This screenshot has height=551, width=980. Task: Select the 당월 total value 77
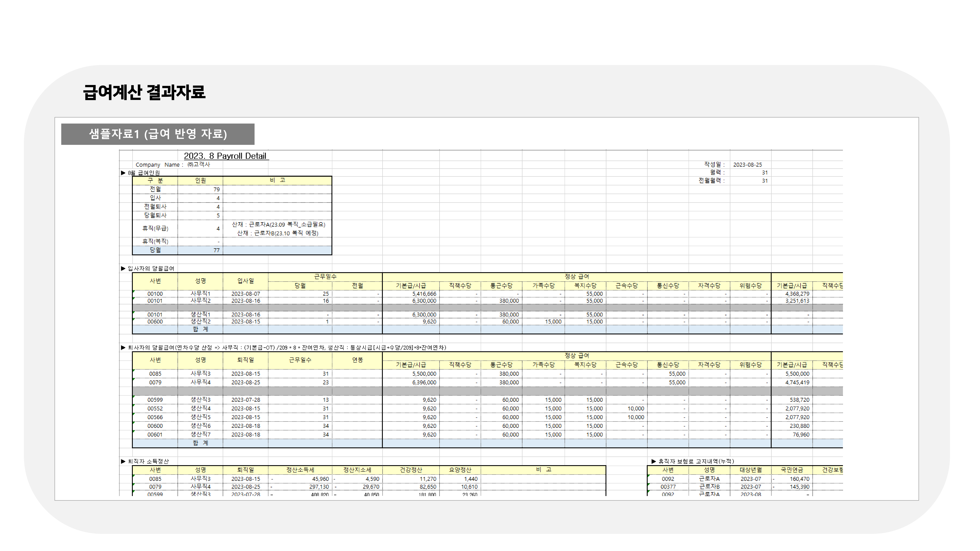coord(216,250)
